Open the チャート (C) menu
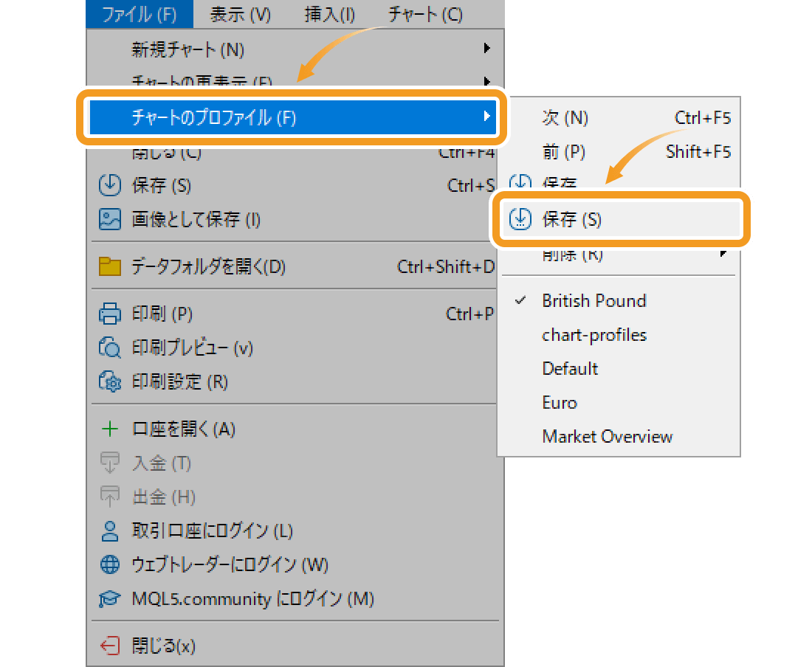Screen dimensions: 812x667 point(425,14)
